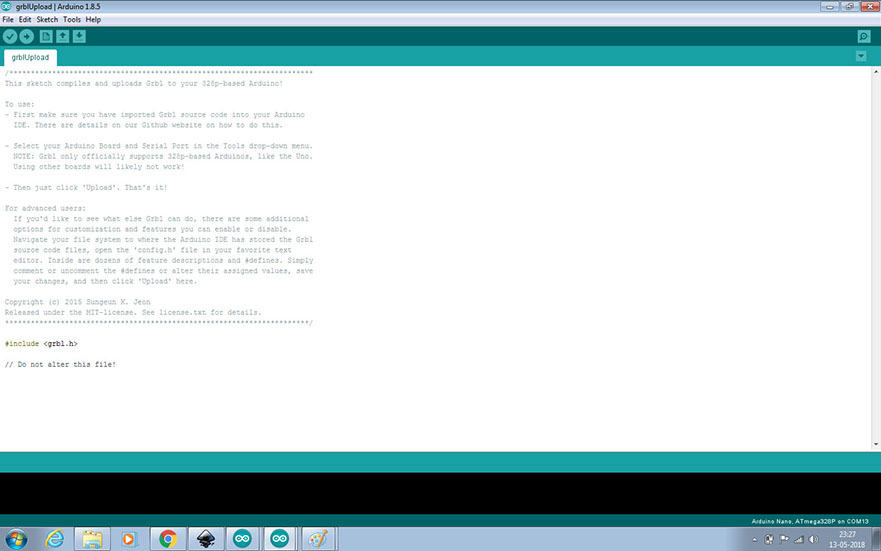Show hidden system tray icons arrow
Image resolution: width=881 pixels, height=551 pixels.
coord(755,540)
